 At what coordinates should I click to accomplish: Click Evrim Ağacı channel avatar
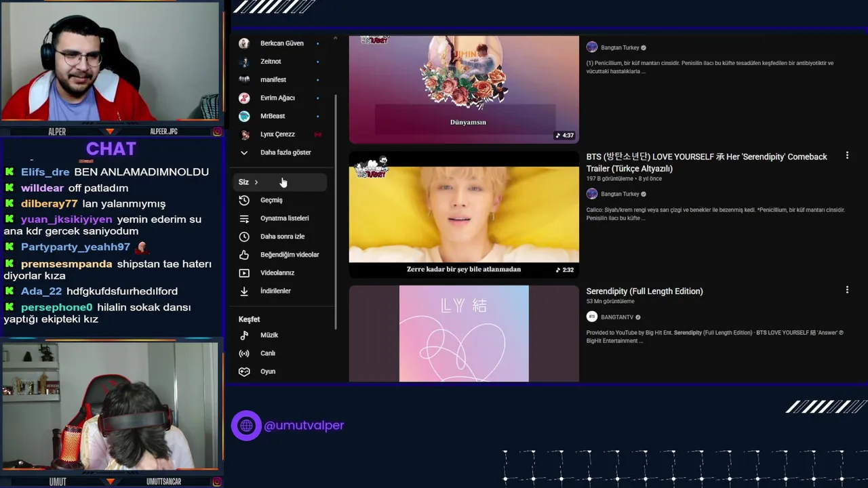244,98
